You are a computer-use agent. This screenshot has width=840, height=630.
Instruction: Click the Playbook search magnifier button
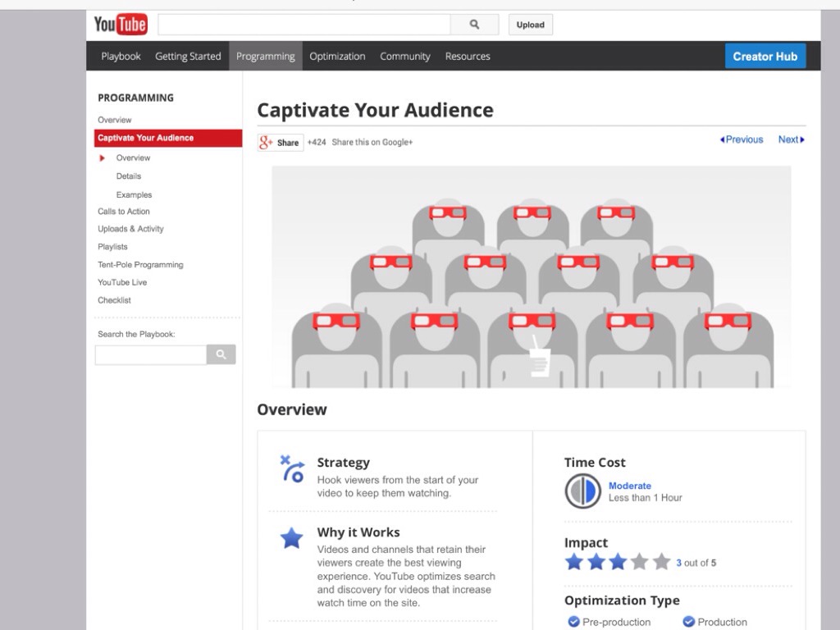point(221,354)
